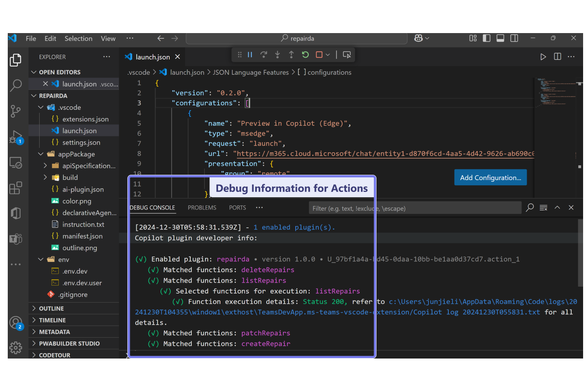
Task: Go forward in navigation history
Action: pyautogui.click(x=175, y=38)
